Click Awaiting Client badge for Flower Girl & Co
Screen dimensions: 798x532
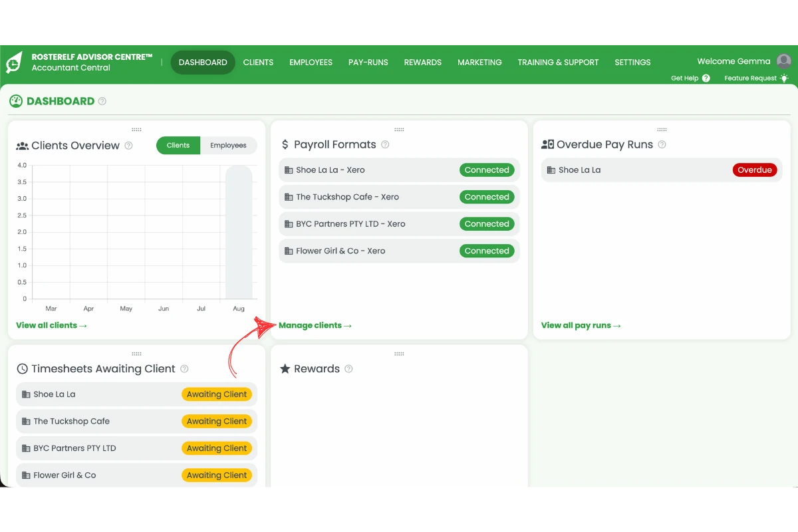tap(217, 475)
